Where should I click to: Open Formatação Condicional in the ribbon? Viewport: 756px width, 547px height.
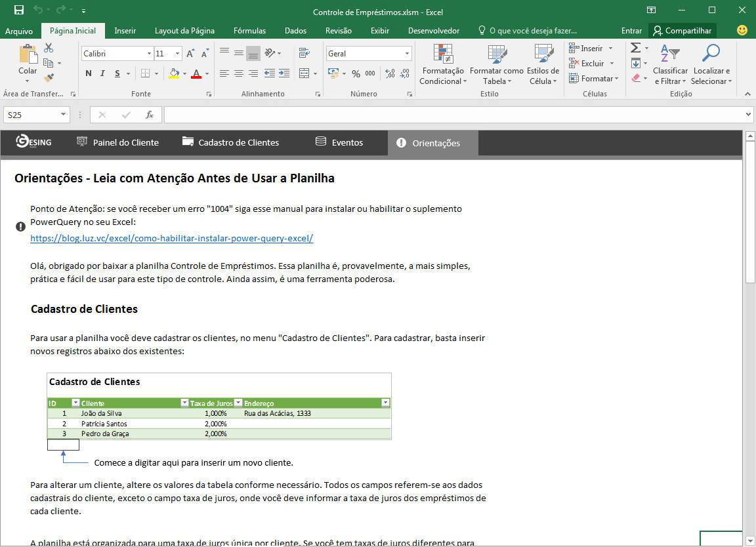point(443,64)
